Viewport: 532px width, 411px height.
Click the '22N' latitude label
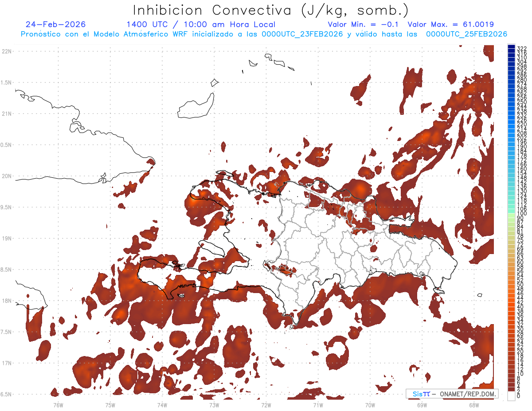[7, 51]
